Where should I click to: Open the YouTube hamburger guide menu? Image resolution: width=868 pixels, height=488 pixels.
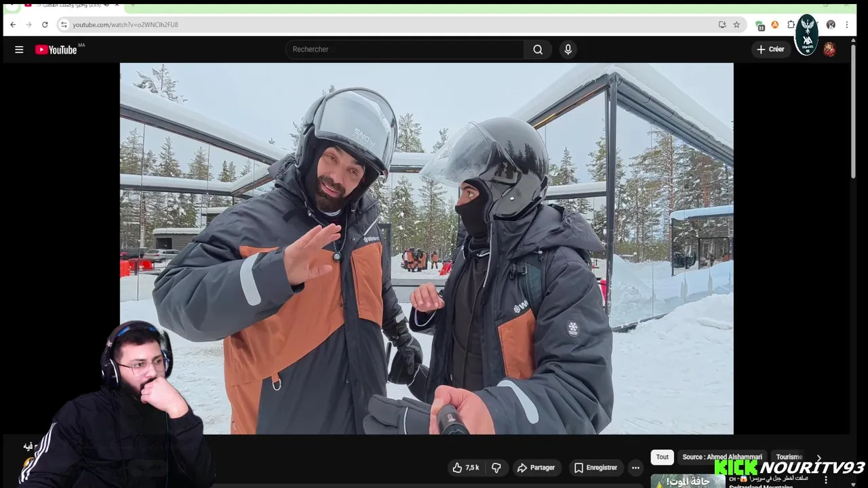click(x=19, y=49)
